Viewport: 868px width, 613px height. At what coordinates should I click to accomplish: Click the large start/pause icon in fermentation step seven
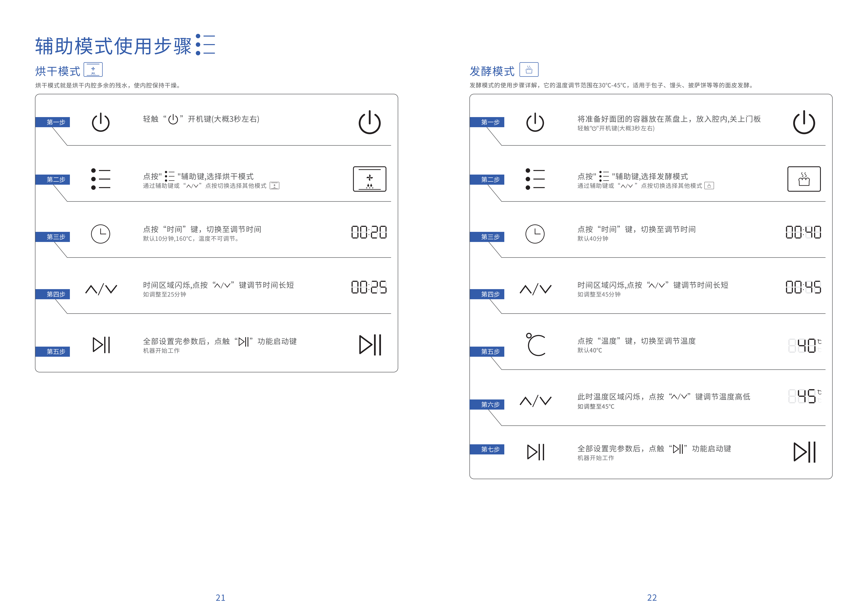tap(804, 452)
